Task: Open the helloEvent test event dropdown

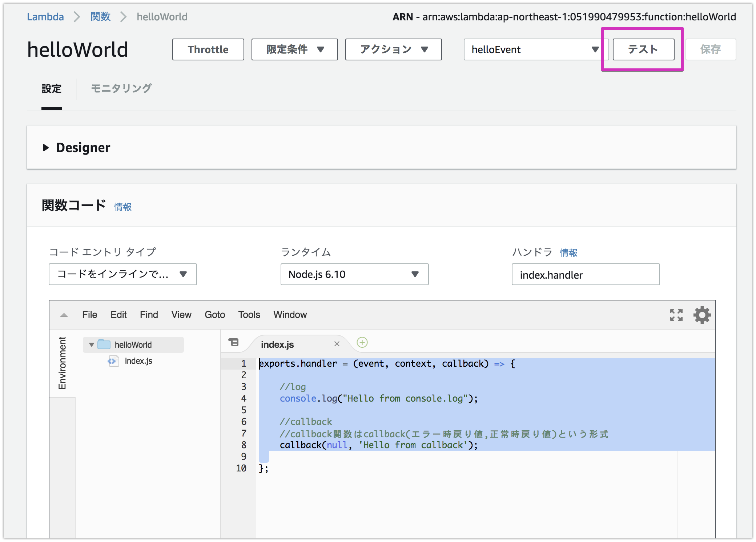Action: click(x=535, y=49)
